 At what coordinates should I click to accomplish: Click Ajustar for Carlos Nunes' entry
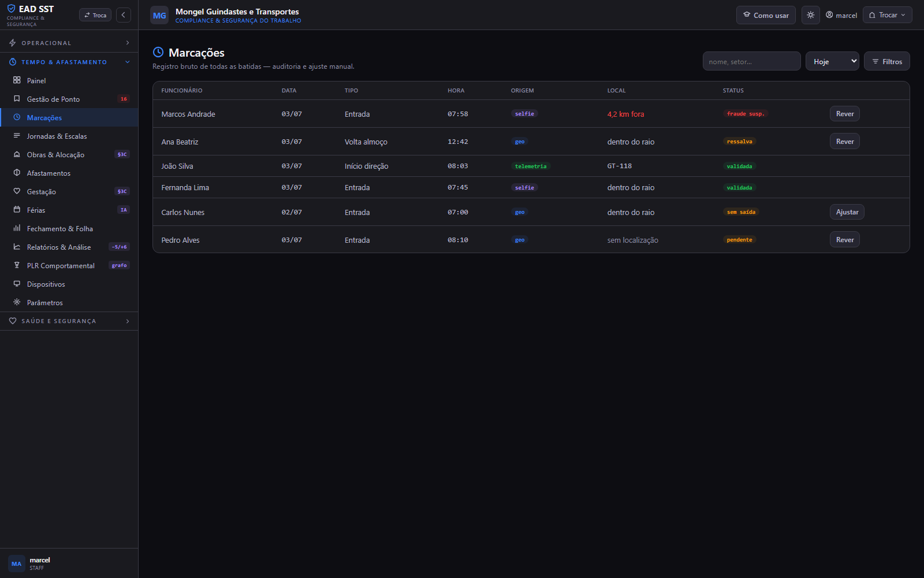point(847,212)
